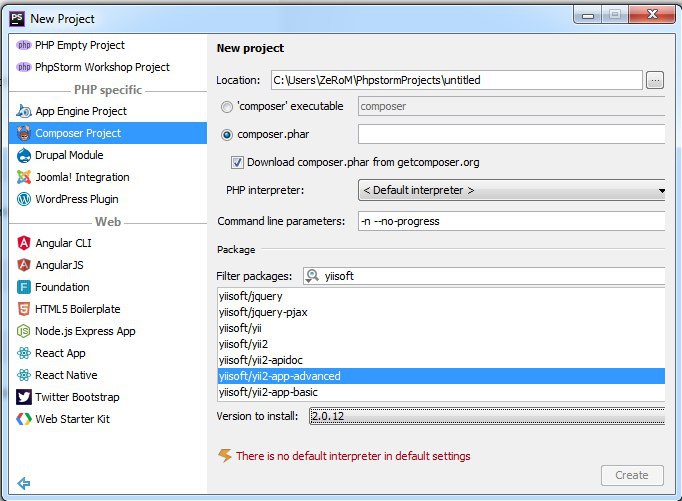Click the back arrow icon at bottom left
682x501 pixels.
23,483
